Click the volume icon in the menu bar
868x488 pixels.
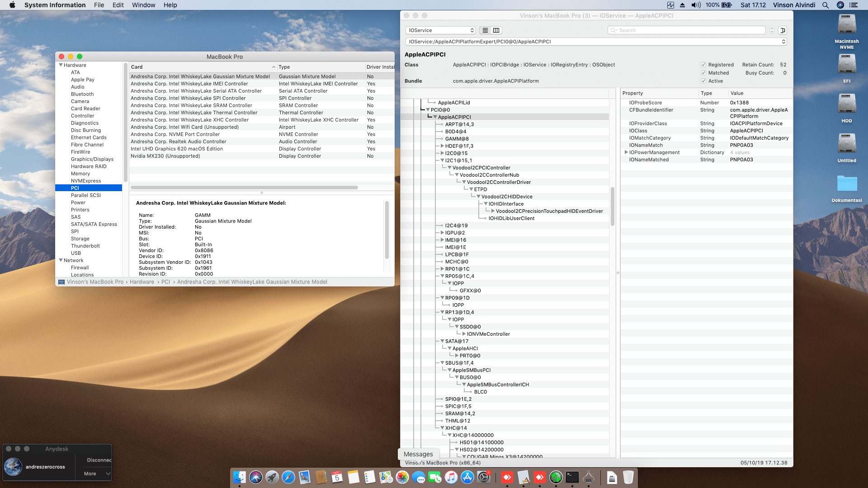695,5
